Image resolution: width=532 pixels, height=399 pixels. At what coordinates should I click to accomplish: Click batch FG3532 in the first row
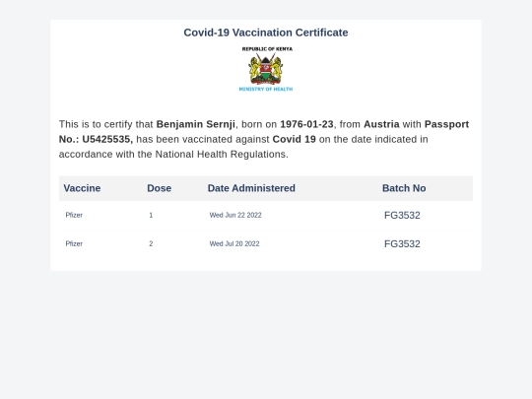[402, 215]
